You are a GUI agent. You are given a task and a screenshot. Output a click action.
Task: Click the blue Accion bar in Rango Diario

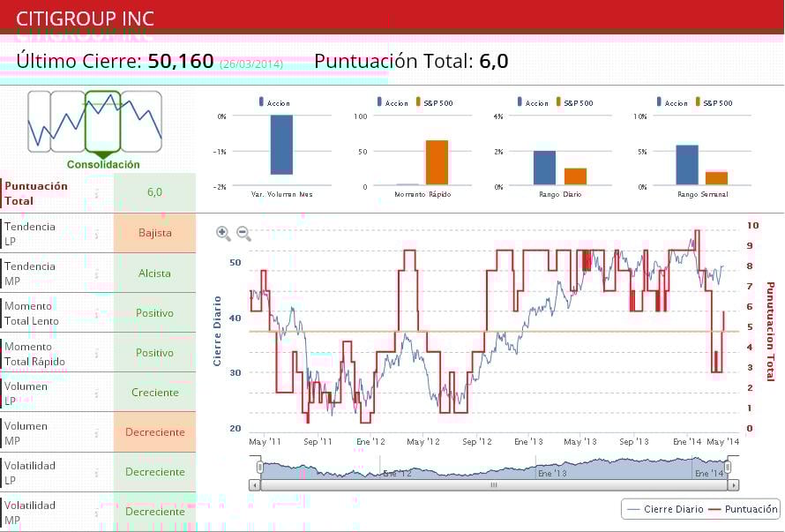tap(544, 168)
